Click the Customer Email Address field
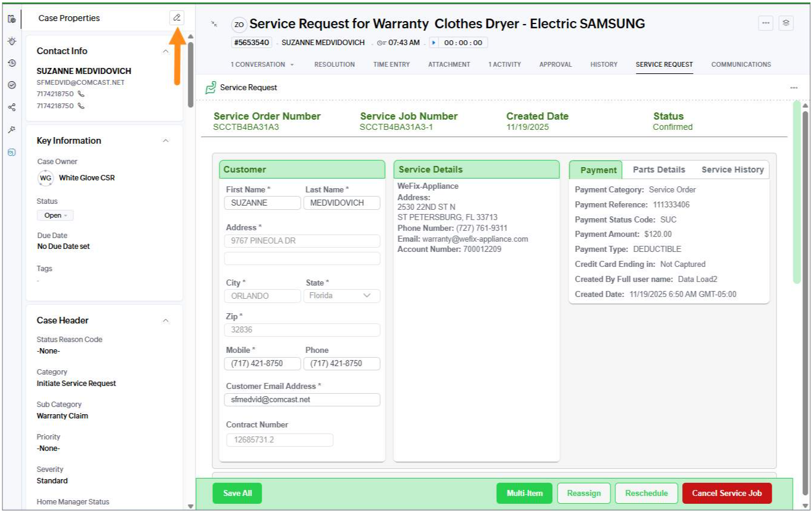The width and height of the screenshot is (812, 514). pos(303,400)
